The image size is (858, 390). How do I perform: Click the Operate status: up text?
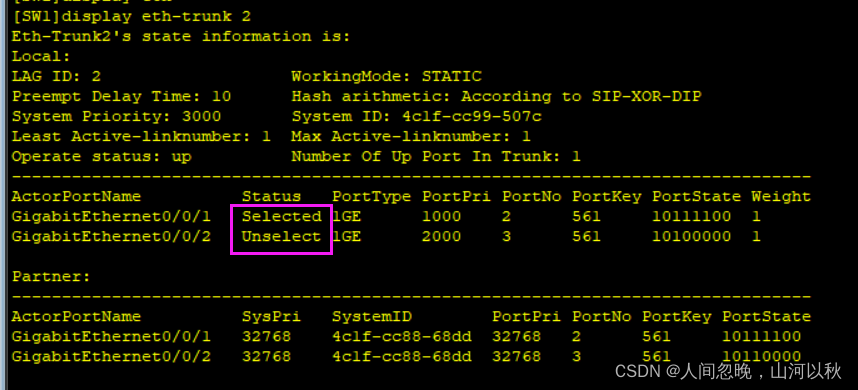click(x=102, y=156)
